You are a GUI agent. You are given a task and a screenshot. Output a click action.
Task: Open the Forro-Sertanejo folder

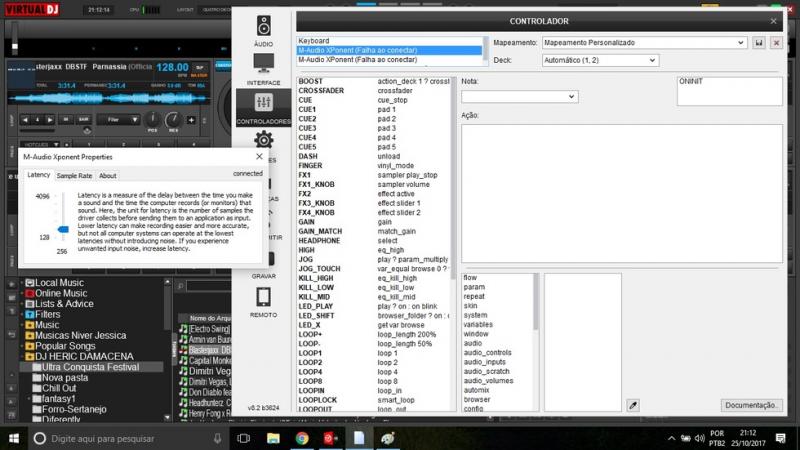point(74,409)
